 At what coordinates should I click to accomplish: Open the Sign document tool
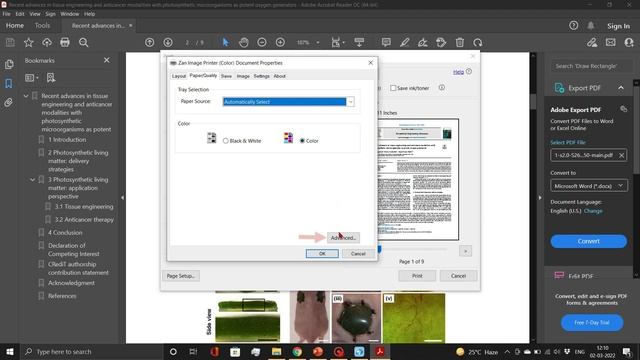click(422, 42)
